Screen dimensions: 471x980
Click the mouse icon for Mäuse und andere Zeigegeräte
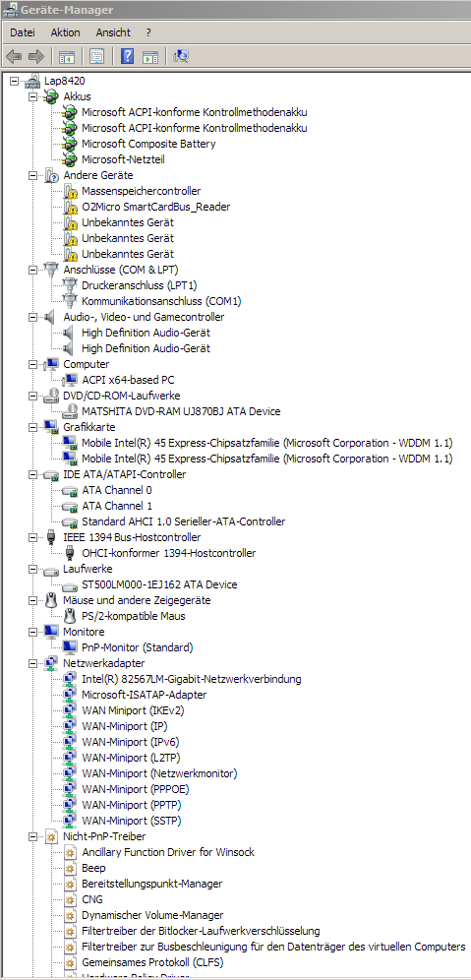pos(52,600)
